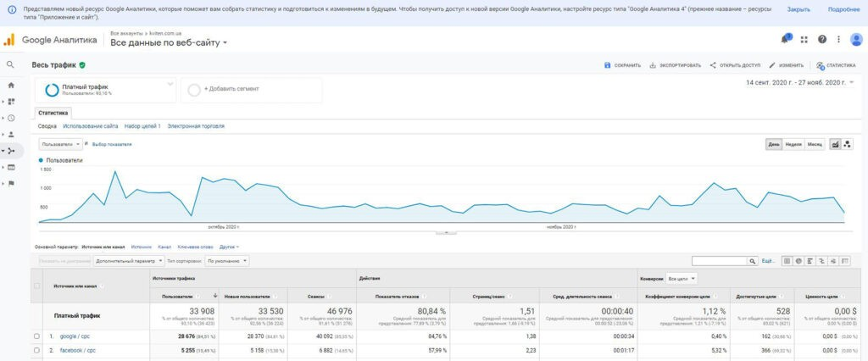This screenshot has width=868, height=361.
Task: Open the Набор целей 1 sub-tab
Action: click(x=142, y=126)
